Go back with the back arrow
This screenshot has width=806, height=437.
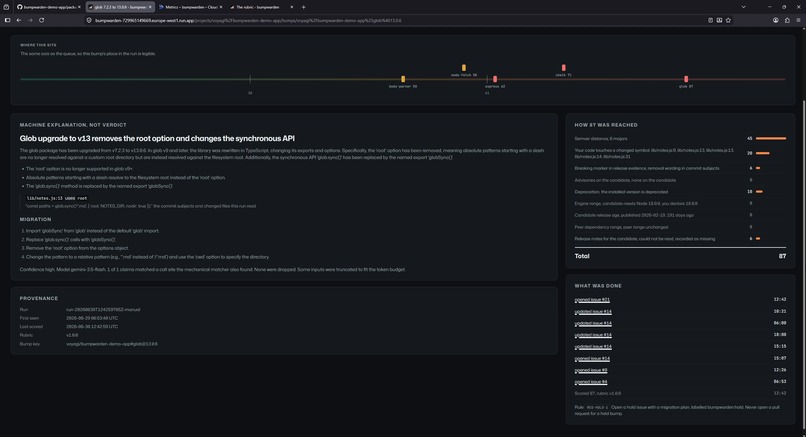(x=19, y=20)
